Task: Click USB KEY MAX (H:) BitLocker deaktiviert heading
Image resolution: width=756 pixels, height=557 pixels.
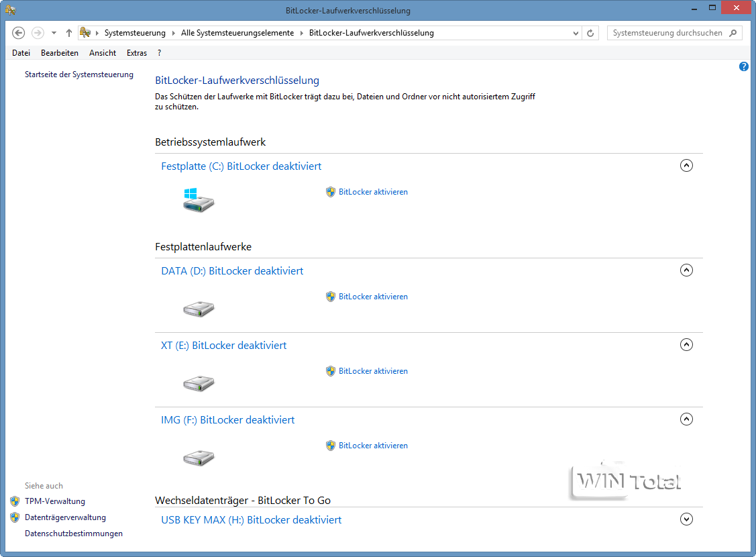Action: [251, 520]
